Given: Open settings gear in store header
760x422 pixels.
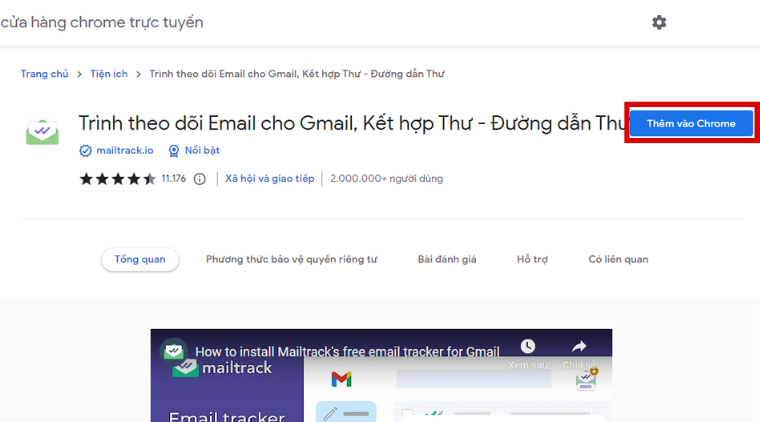Looking at the screenshot, I should [659, 22].
